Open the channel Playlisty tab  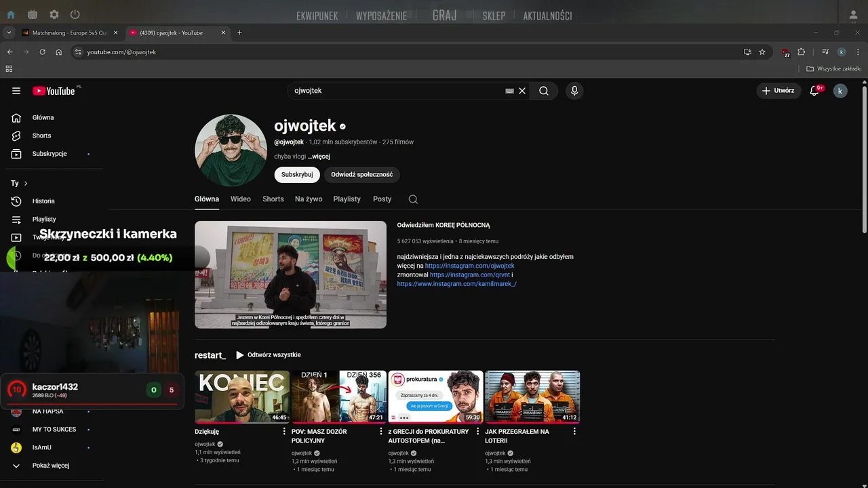[x=347, y=199]
